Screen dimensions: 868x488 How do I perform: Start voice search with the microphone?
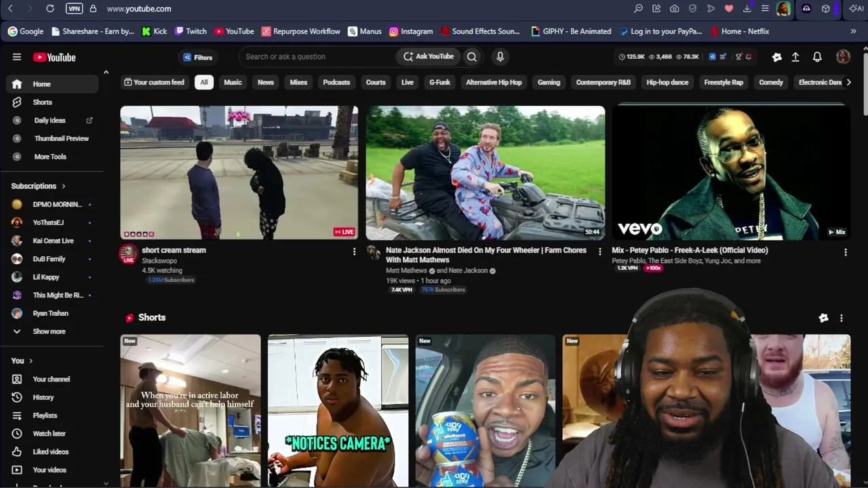[500, 57]
